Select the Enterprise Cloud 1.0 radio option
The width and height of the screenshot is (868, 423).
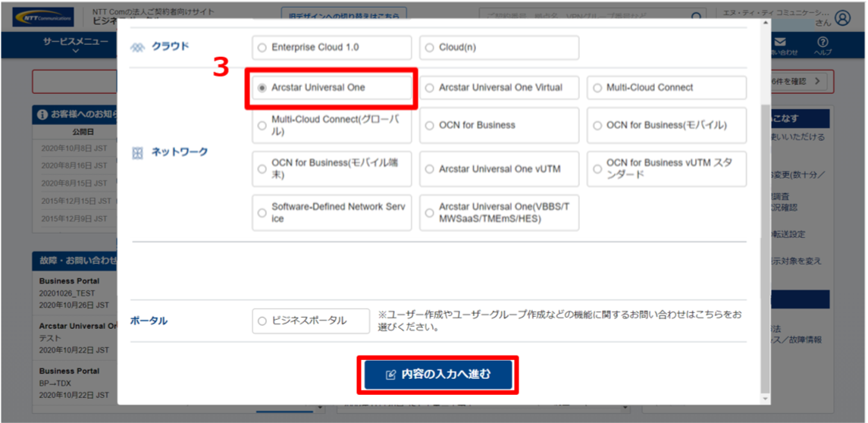click(x=262, y=48)
